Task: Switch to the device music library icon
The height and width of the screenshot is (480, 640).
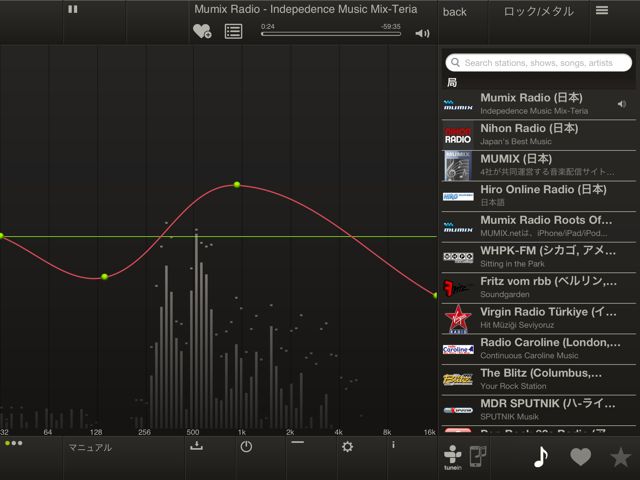Action: (x=478, y=456)
